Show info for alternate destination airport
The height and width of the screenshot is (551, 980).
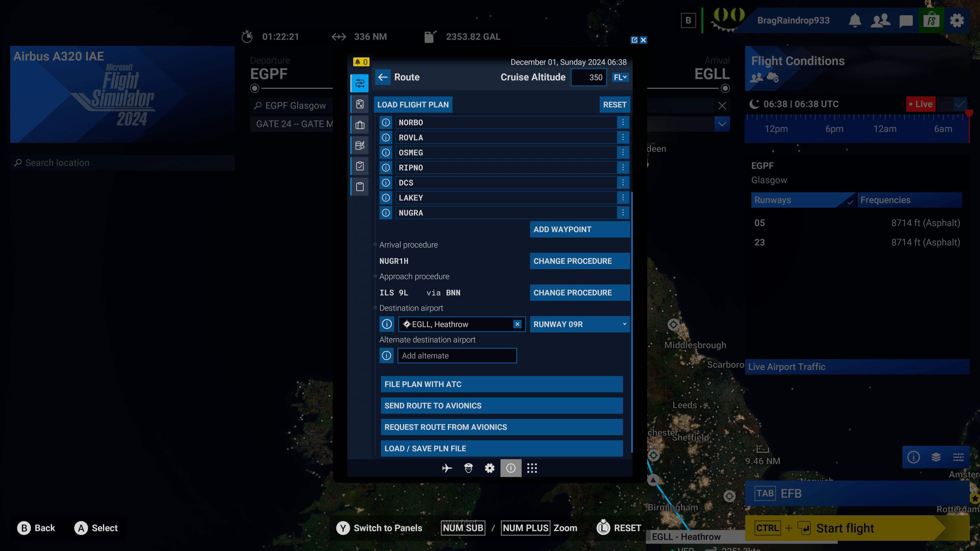tap(387, 356)
